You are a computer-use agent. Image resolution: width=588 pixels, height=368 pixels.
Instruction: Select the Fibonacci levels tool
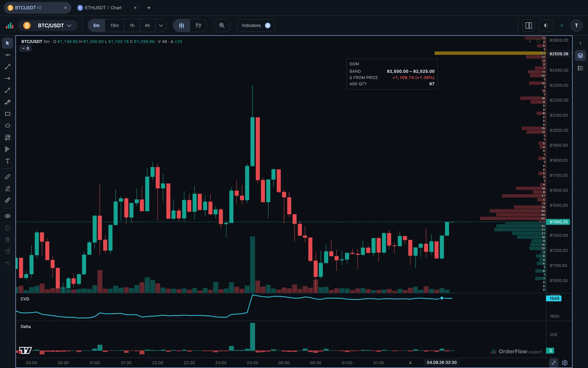(x=7, y=137)
